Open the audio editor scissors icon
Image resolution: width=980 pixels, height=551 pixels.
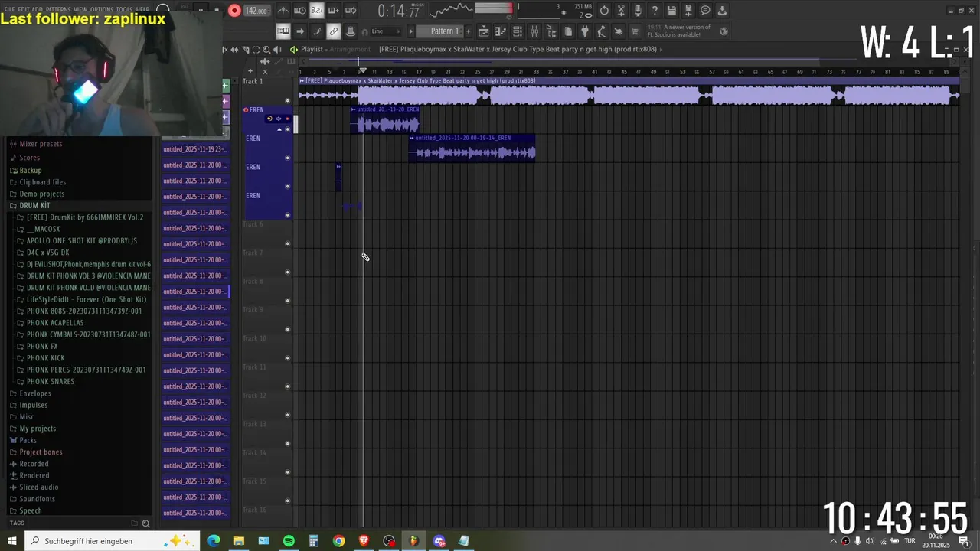(621, 11)
